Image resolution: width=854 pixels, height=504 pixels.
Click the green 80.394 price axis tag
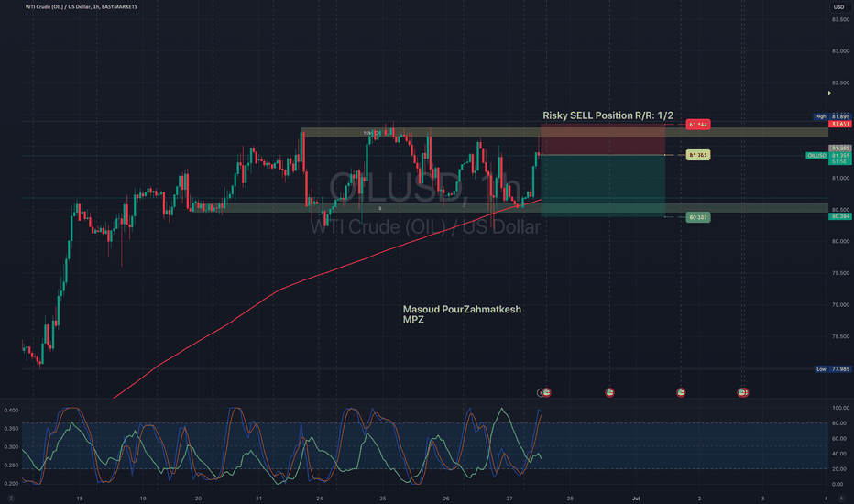(x=839, y=217)
